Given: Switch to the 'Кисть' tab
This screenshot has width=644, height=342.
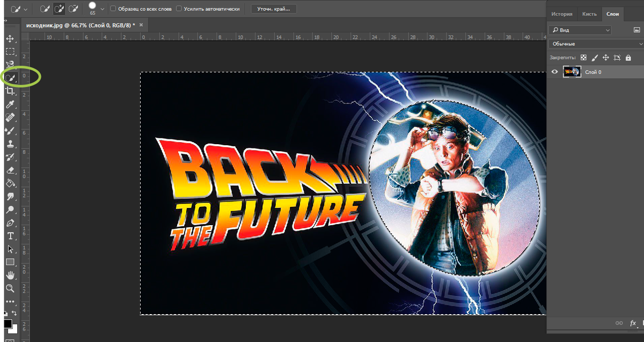Looking at the screenshot, I should pos(589,14).
